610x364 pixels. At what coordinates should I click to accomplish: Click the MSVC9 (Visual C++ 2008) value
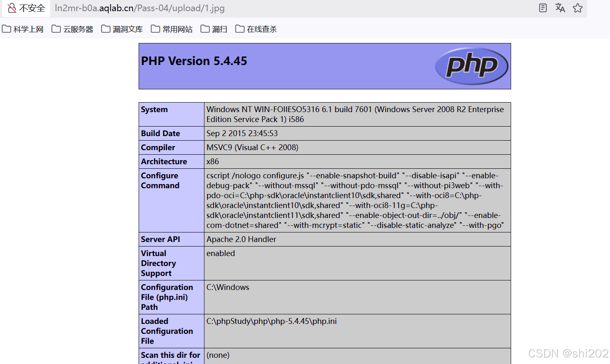click(x=252, y=147)
